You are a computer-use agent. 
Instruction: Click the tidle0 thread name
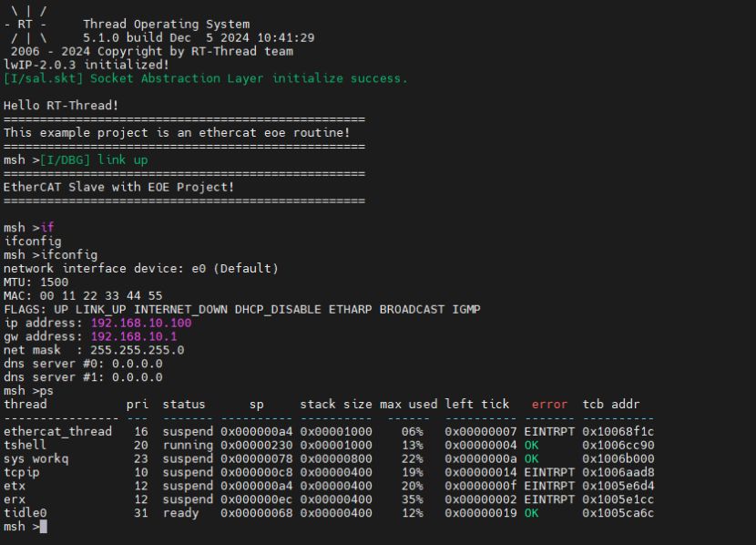click(x=25, y=513)
